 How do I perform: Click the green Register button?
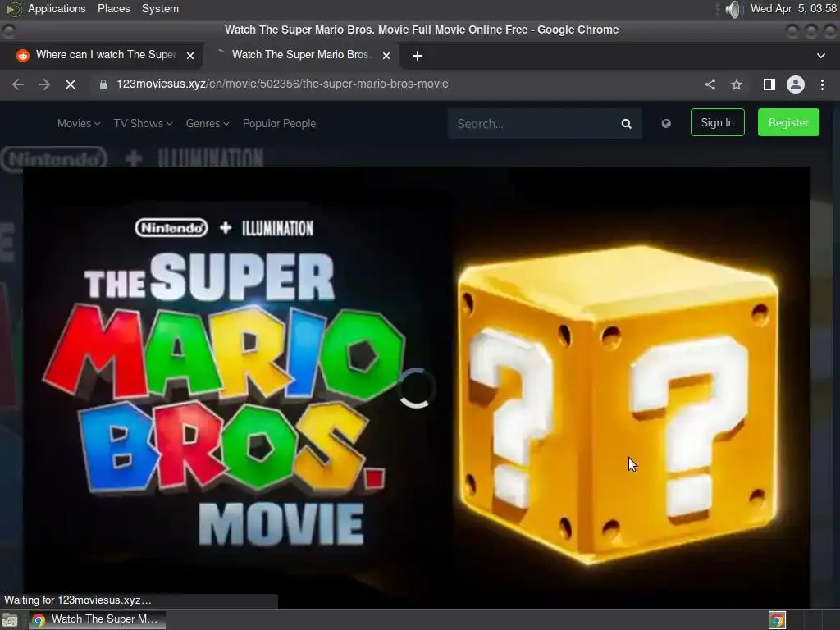(x=788, y=122)
